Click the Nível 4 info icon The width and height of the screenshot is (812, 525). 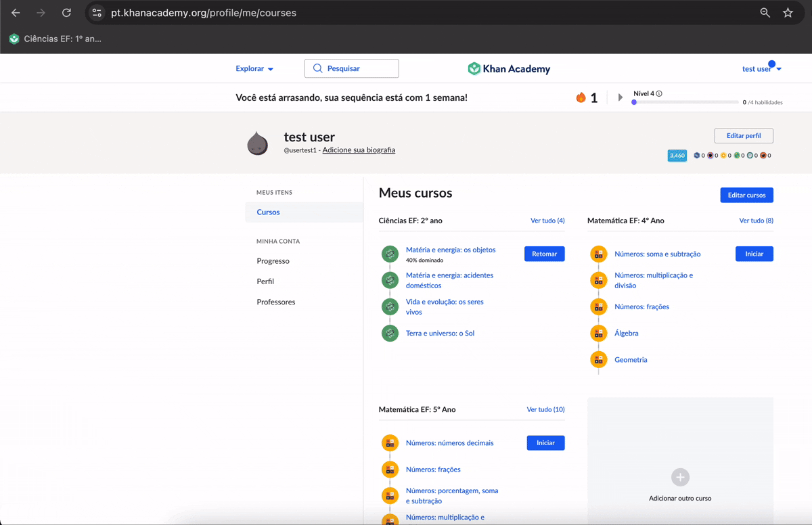click(x=659, y=94)
